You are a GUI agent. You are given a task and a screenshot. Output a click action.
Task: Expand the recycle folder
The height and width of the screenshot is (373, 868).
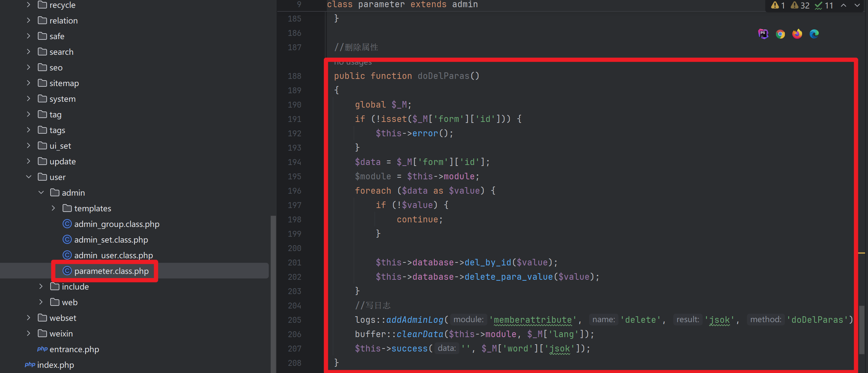pyautogui.click(x=29, y=5)
